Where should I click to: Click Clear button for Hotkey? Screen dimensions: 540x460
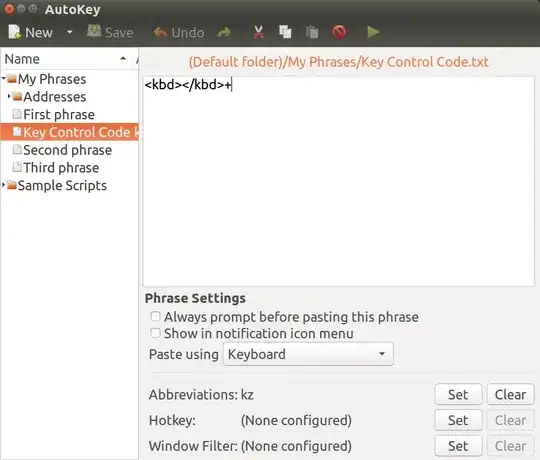click(510, 420)
